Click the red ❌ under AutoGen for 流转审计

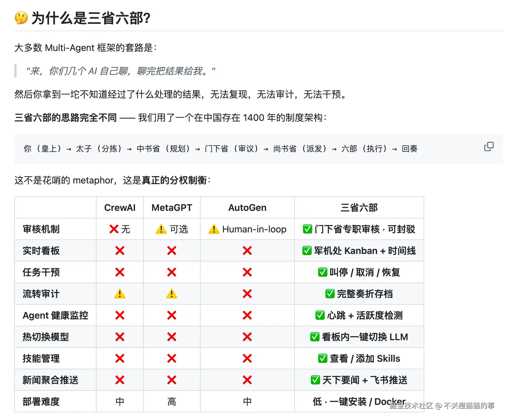[x=247, y=294]
